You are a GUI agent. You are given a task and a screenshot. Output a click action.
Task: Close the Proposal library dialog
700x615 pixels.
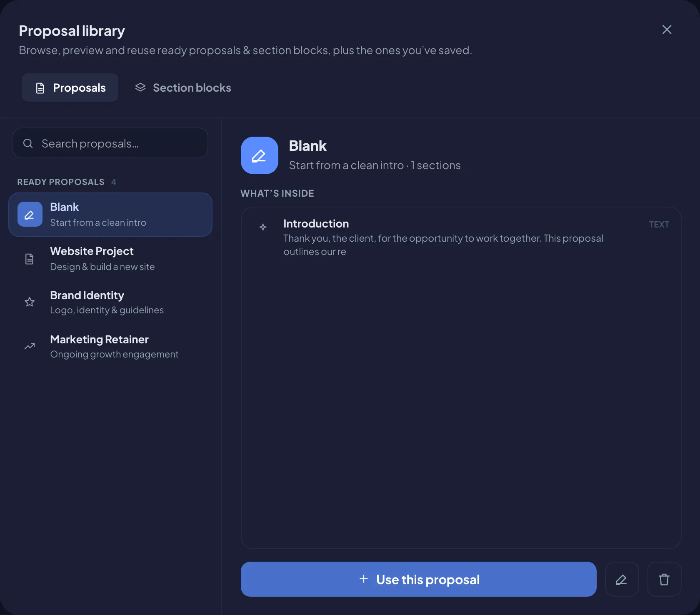(x=667, y=30)
